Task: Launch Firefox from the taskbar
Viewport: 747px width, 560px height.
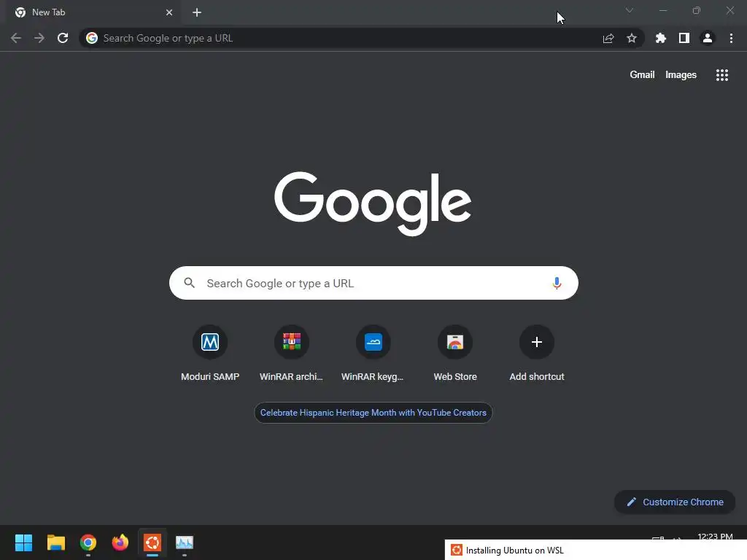Action: pos(120,542)
